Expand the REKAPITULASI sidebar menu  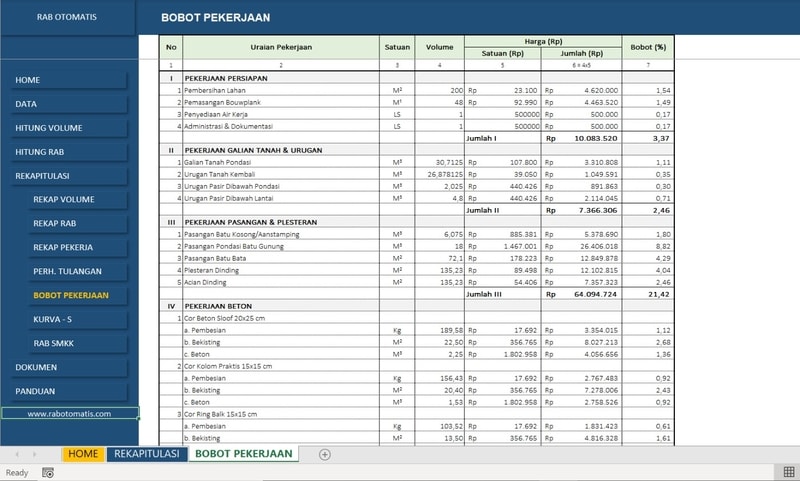click(69, 176)
